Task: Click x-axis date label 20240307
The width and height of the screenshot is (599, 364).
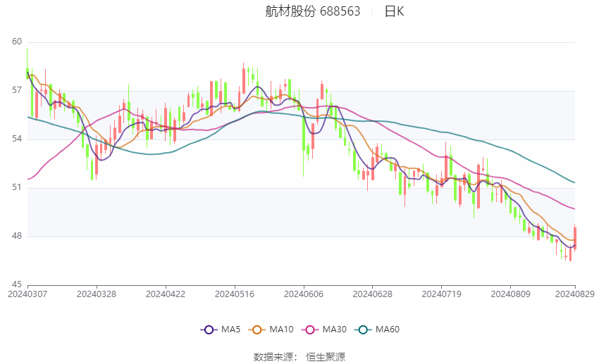Action: coord(27,294)
